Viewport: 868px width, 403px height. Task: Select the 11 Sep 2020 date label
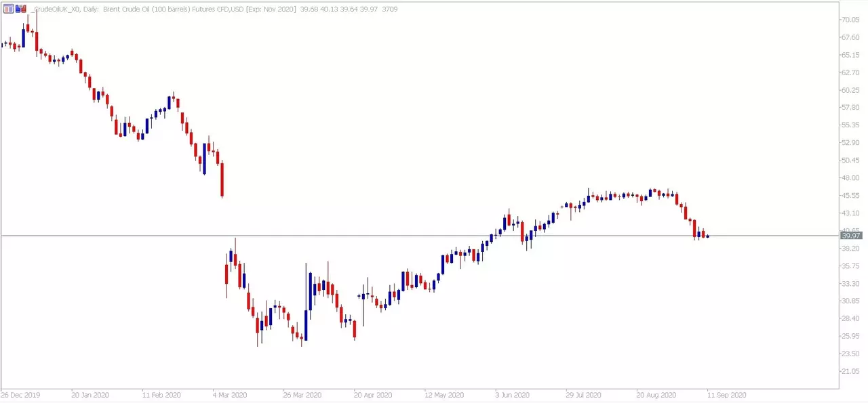click(x=727, y=395)
